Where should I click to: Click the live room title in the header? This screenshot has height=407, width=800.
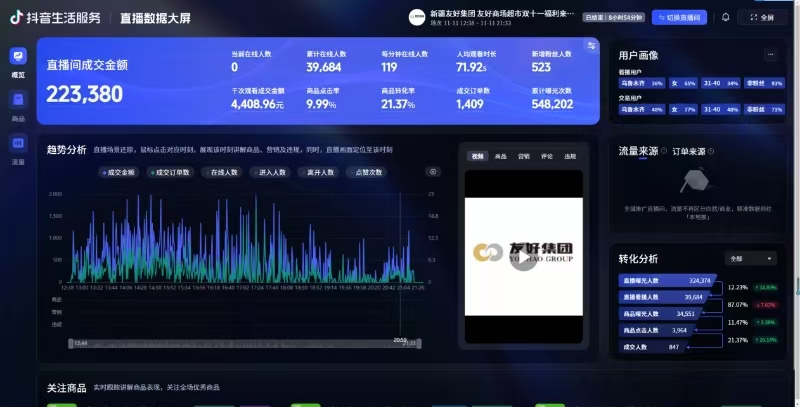pyautogui.click(x=502, y=14)
